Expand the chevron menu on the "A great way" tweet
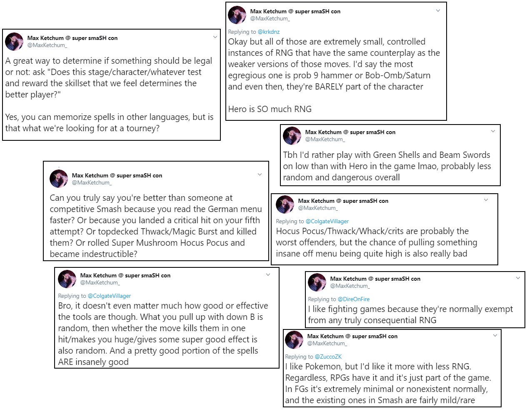532x414 pixels. pos(215,37)
